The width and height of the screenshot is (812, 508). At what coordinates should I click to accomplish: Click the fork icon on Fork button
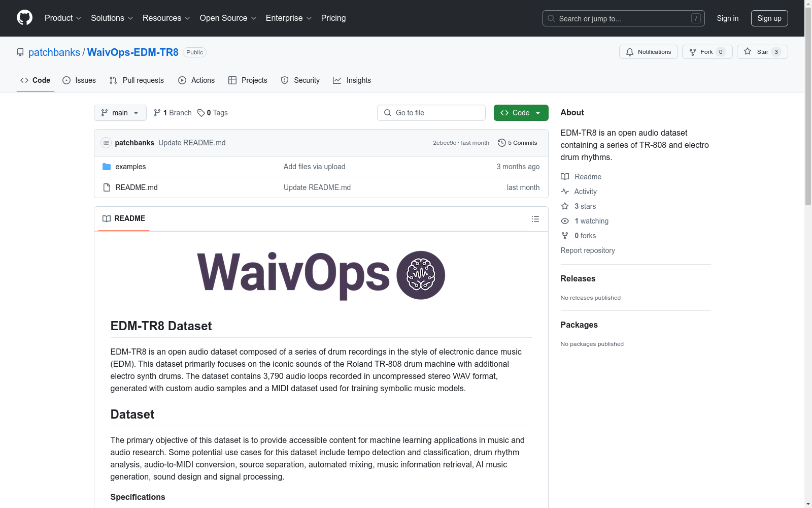pyautogui.click(x=693, y=52)
